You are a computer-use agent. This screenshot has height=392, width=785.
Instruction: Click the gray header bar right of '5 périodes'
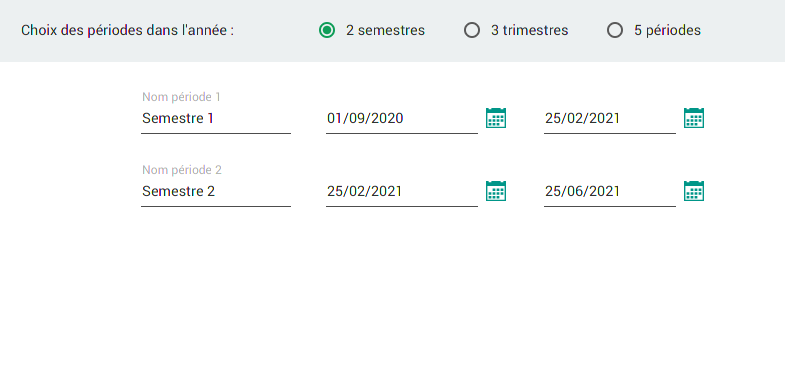[743, 31]
